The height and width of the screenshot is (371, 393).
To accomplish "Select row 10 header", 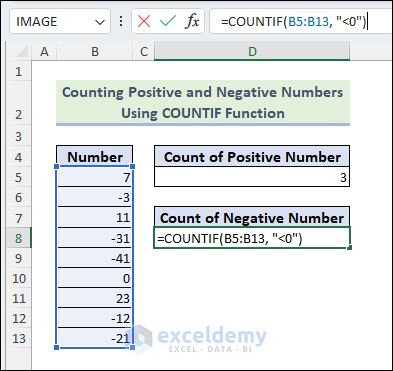I will coord(19,278).
